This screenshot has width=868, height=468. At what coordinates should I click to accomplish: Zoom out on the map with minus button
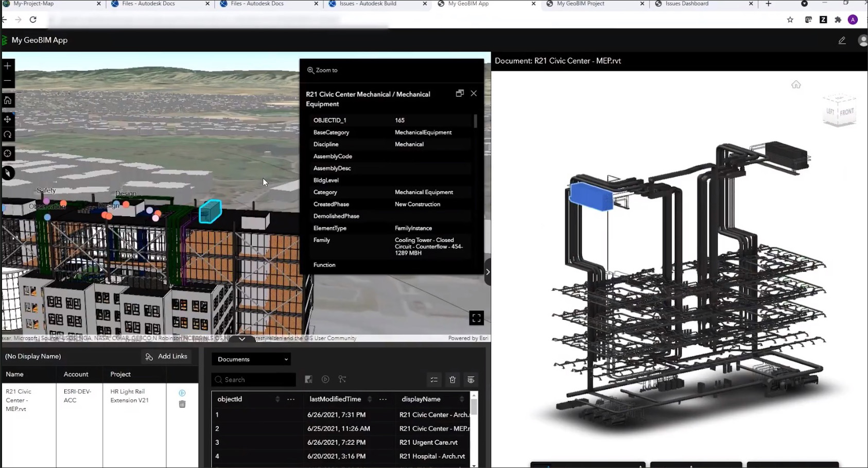click(8, 80)
